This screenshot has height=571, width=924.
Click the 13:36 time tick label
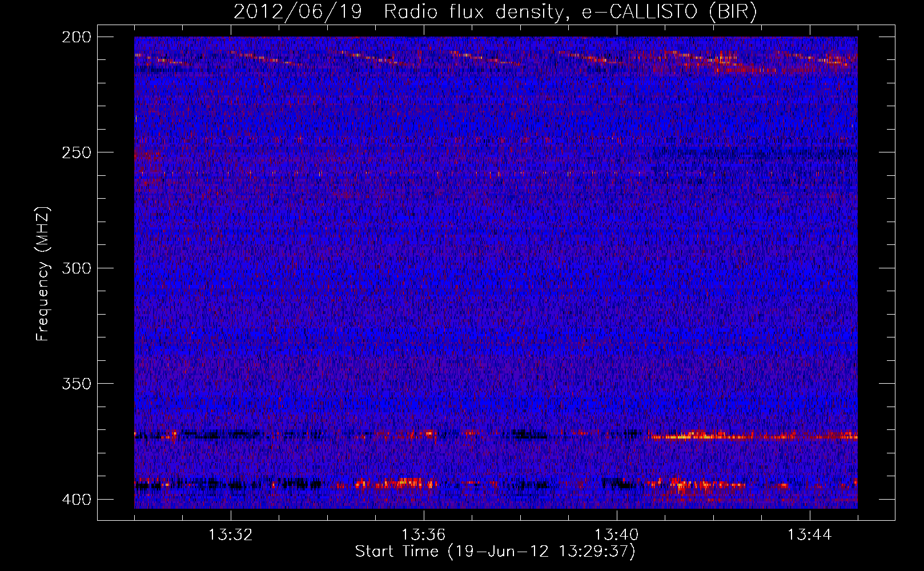[x=423, y=535]
